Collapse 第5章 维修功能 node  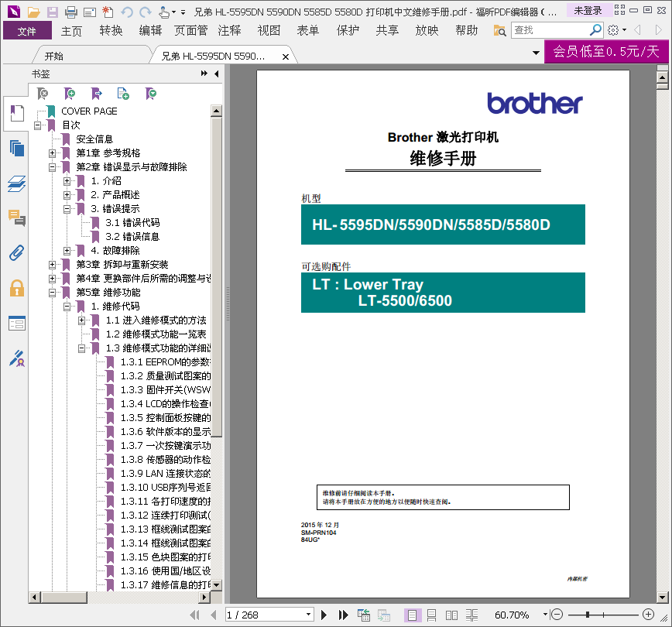tap(53, 293)
